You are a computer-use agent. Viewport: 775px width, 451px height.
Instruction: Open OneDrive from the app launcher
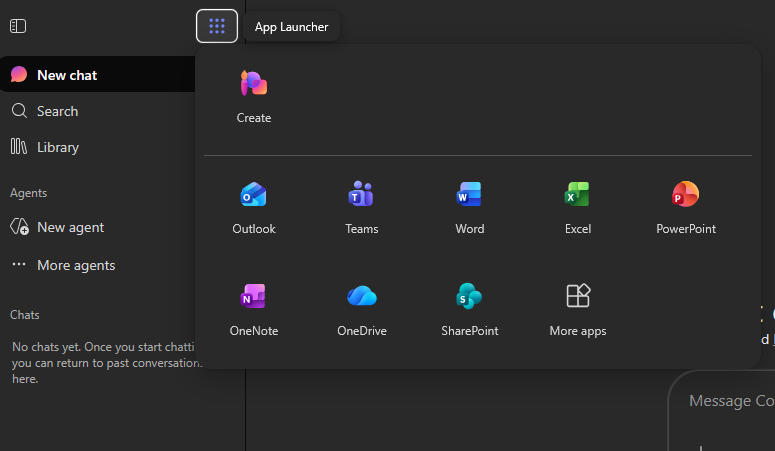pyautogui.click(x=361, y=310)
